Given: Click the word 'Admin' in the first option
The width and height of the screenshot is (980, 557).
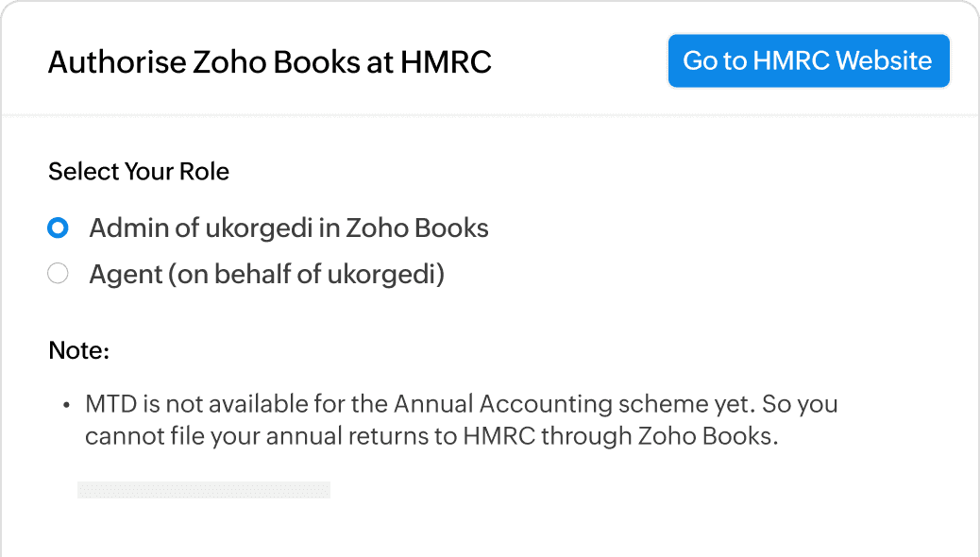Looking at the screenshot, I should pyautogui.click(x=122, y=228).
